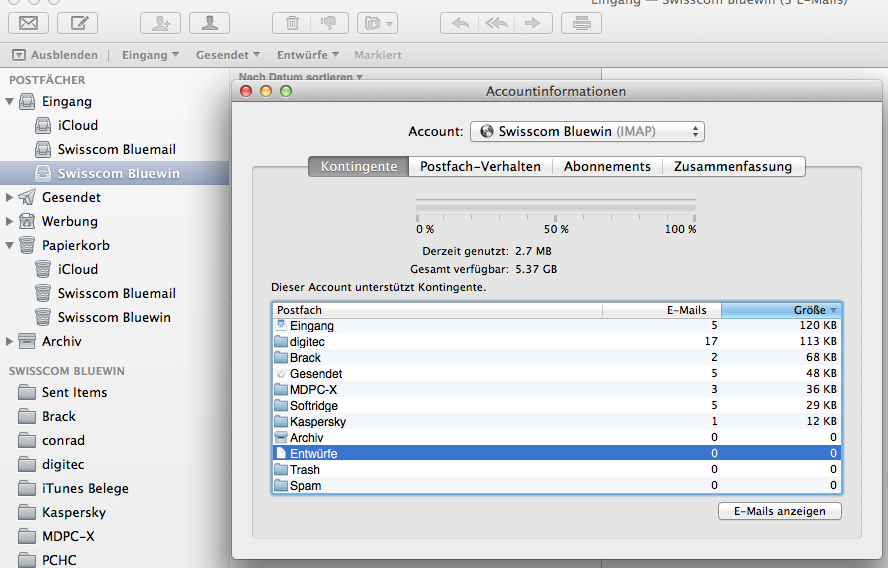
Task: Click the E-Mails anzeigen button
Action: click(780, 511)
